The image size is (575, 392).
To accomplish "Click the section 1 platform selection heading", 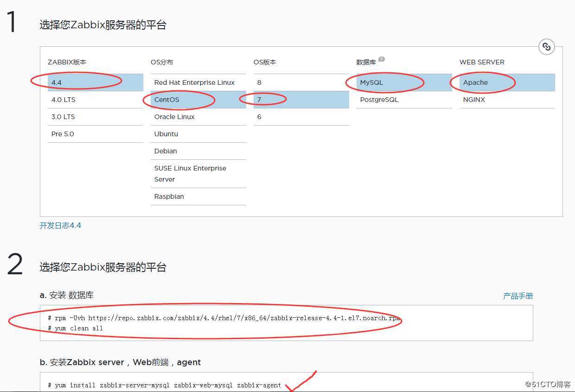I will (x=103, y=25).
